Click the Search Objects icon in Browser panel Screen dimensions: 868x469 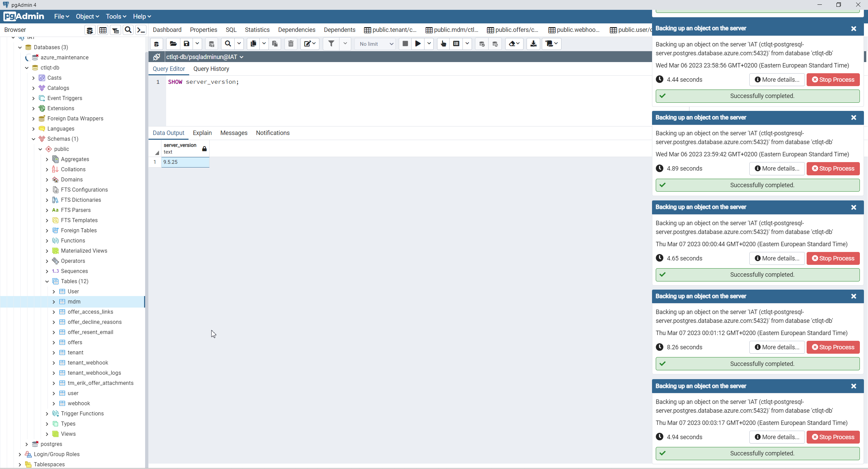128,30
